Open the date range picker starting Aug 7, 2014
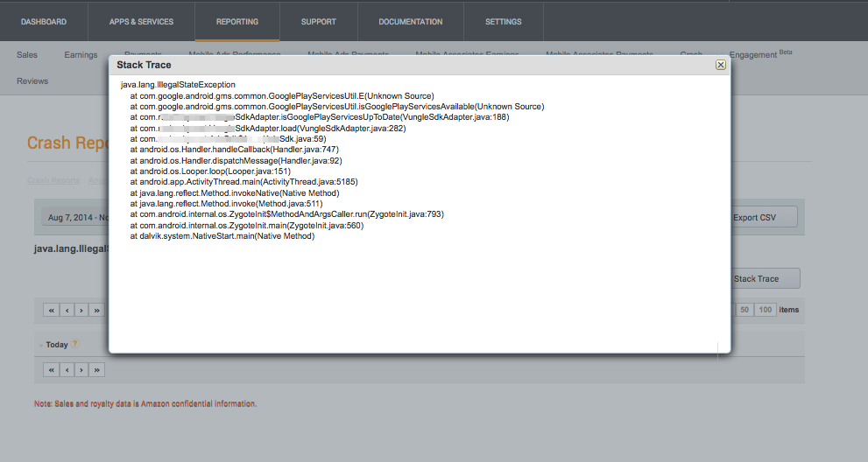 click(x=74, y=218)
